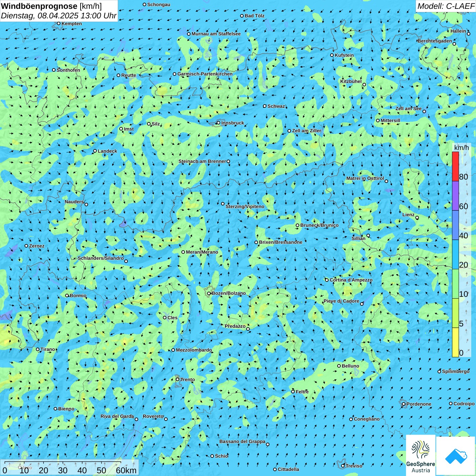Image resolution: width=476 pixels, height=476 pixels.
Task: Click the Conegliano city label
Action: pyautogui.click(x=367, y=419)
